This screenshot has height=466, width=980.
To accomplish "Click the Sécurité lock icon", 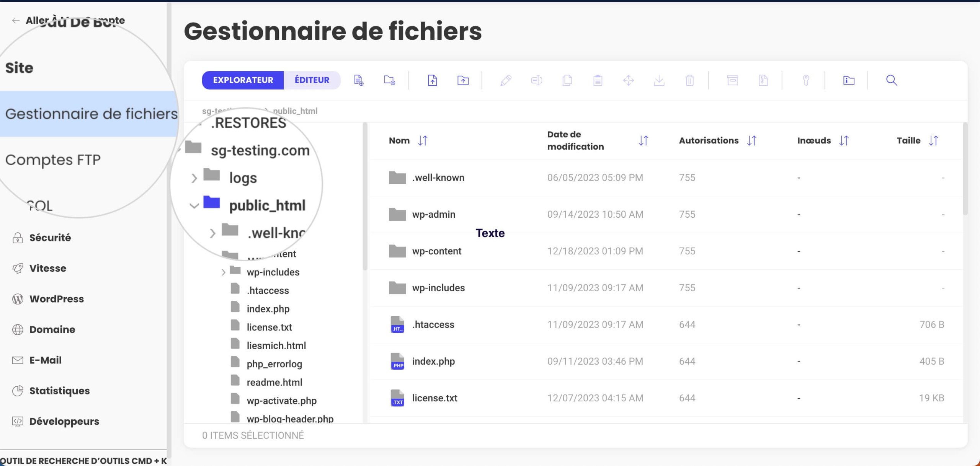I will click(18, 238).
